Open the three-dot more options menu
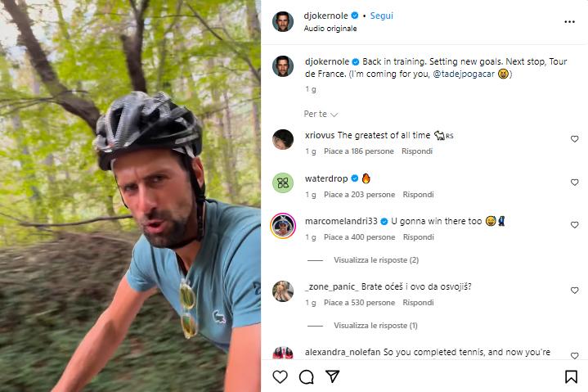Screen dimensions: 588x392 569,21
